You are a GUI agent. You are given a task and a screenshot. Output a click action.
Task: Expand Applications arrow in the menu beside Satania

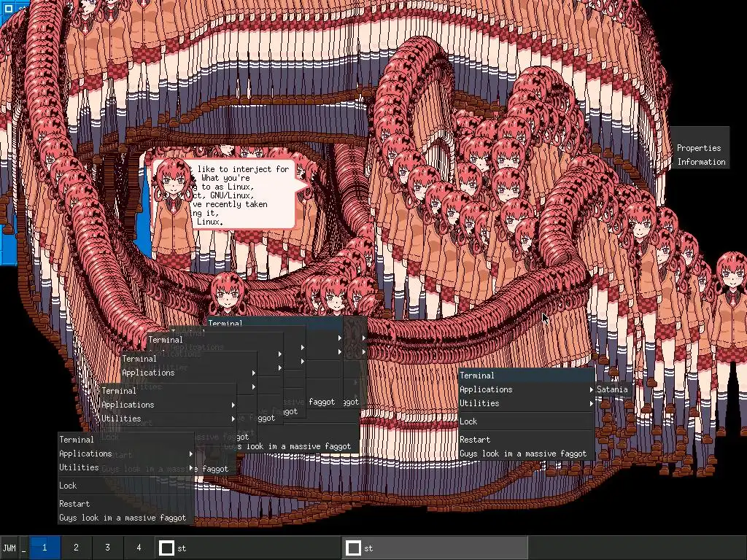click(591, 389)
